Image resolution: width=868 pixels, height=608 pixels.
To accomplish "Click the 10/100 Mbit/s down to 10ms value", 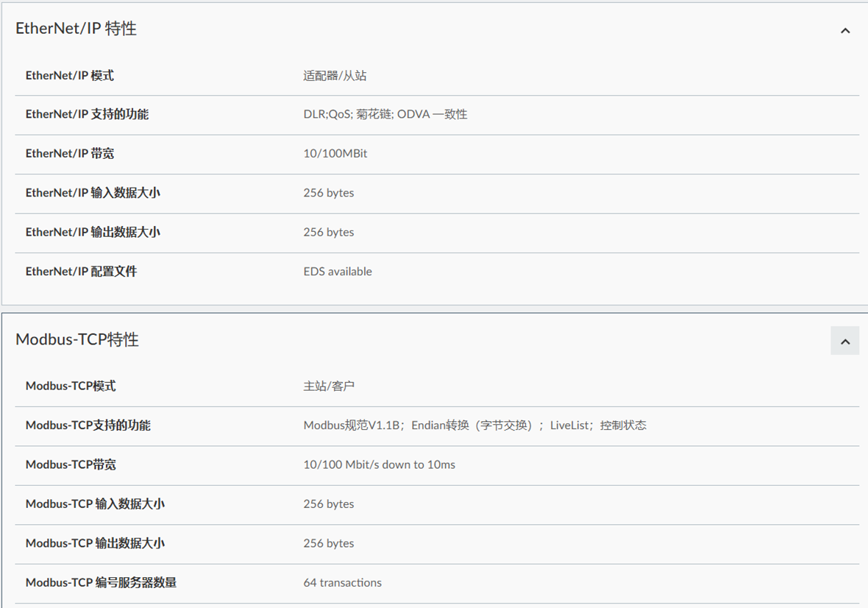I will coord(379,464).
